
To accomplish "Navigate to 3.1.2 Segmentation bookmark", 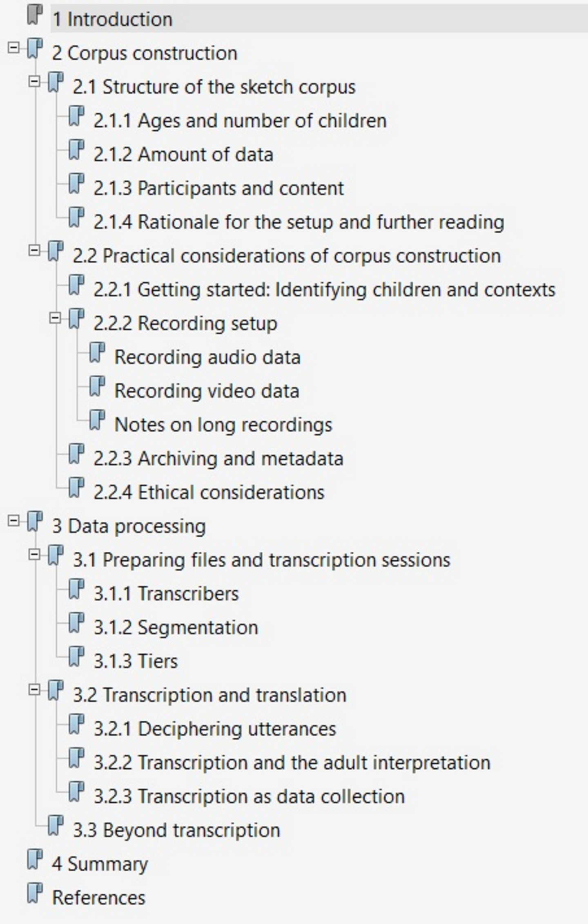I will coord(176,628).
